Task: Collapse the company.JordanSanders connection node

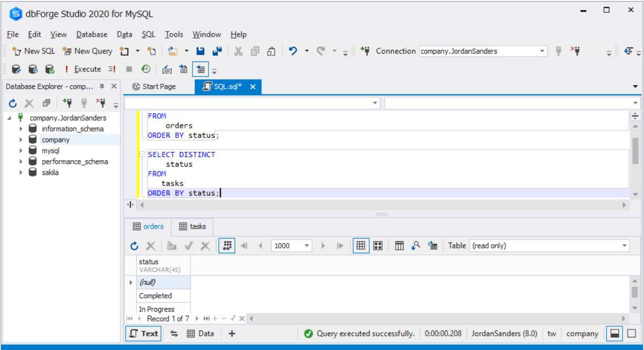Action: (9, 118)
